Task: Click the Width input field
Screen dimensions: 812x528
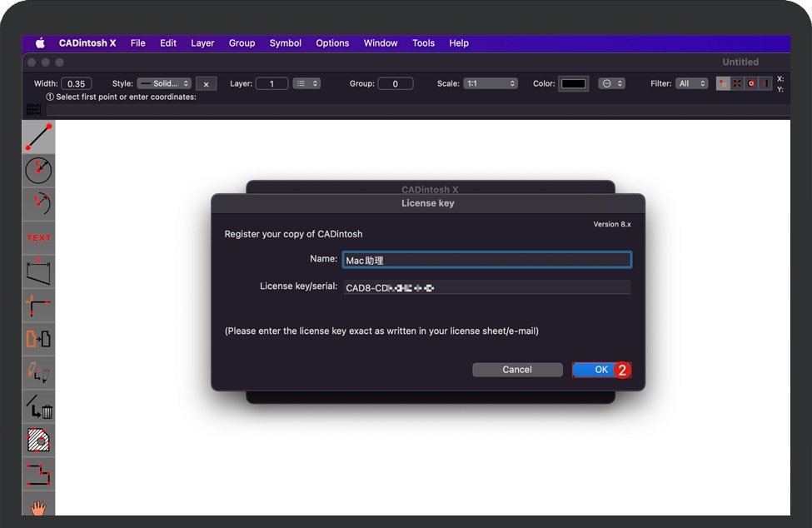Action: pyautogui.click(x=76, y=84)
